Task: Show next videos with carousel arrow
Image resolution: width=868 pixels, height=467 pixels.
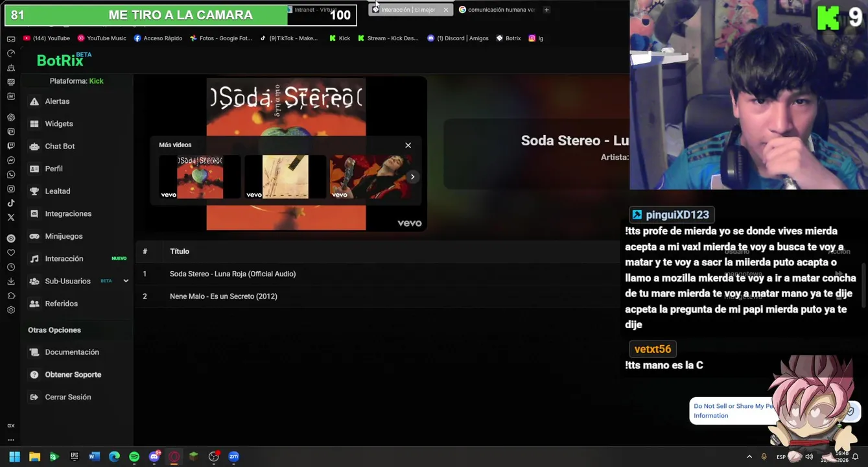Action: (412, 176)
